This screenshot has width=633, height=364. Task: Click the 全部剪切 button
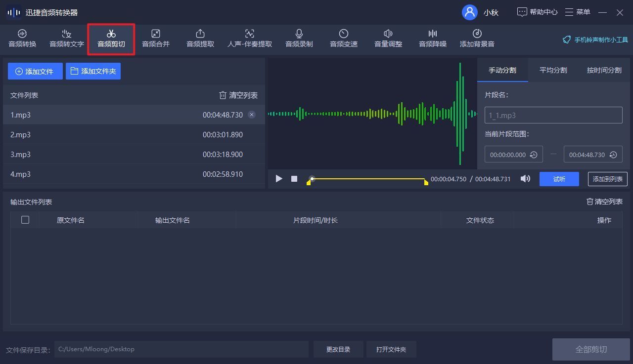(591, 349)
